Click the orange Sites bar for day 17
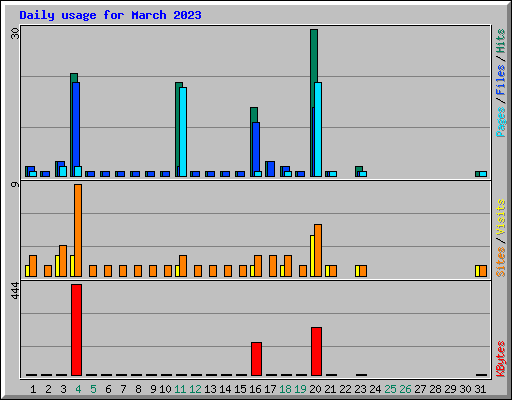The image size is (512, 400). click(x=273, y=266)
